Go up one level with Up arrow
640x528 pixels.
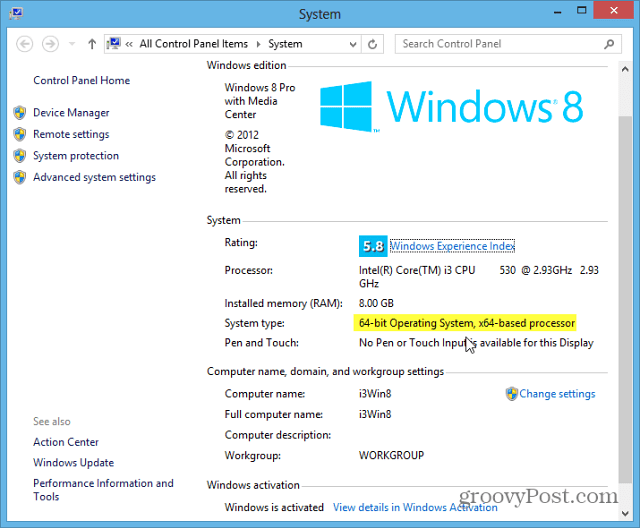(92, 44)
